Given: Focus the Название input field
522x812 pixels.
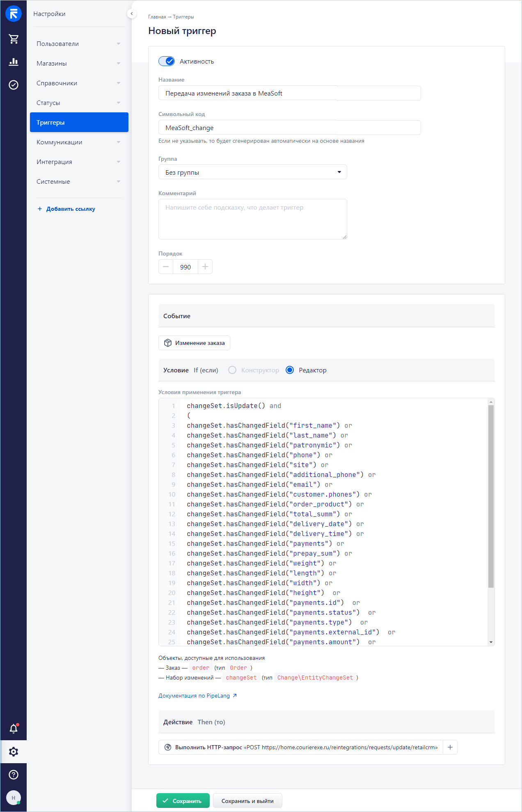Looking at the screenshot, I should (x=290, y=93).
